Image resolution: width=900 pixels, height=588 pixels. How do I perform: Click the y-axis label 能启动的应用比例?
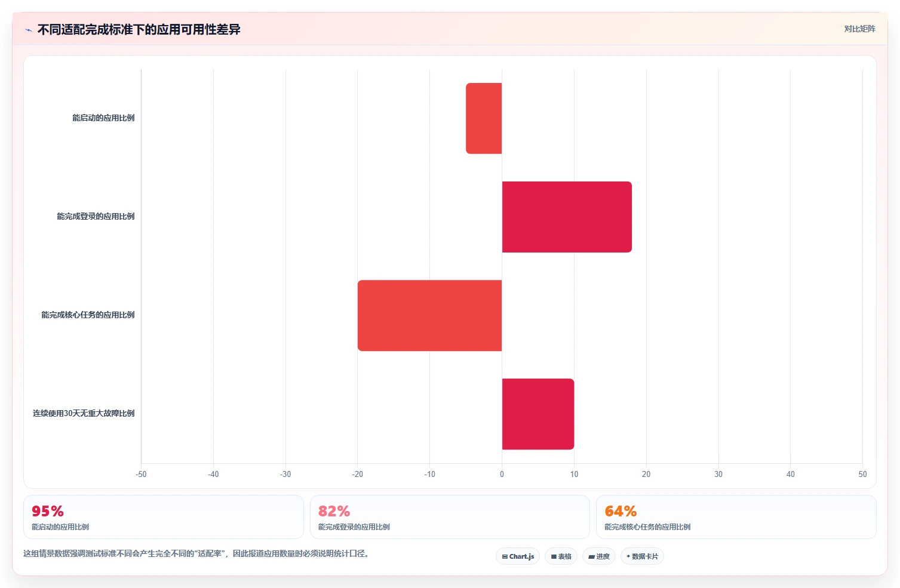click(x=103, y=118)
